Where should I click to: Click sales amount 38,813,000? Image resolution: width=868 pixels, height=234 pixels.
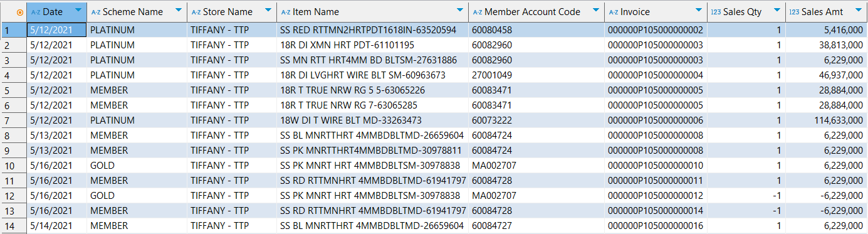(x=827, y=45)
